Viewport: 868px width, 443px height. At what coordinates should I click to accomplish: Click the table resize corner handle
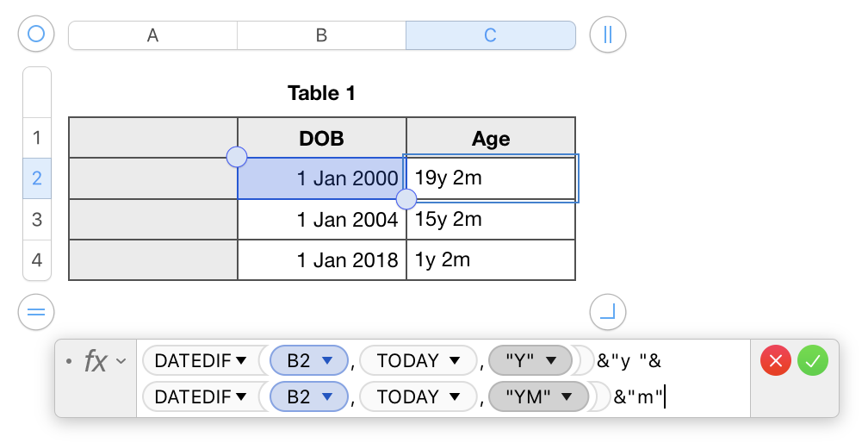(x=607, y=311)
